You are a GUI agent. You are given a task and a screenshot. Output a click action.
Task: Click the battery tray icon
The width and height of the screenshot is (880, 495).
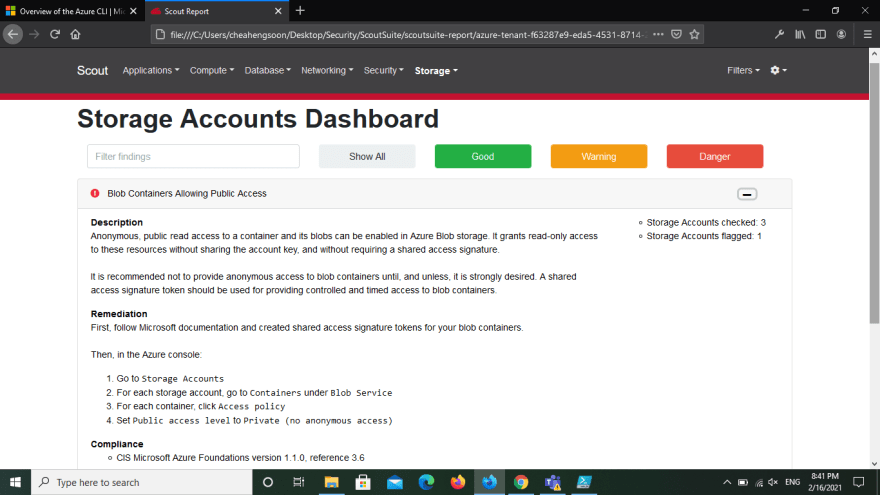tap(742, 482)
